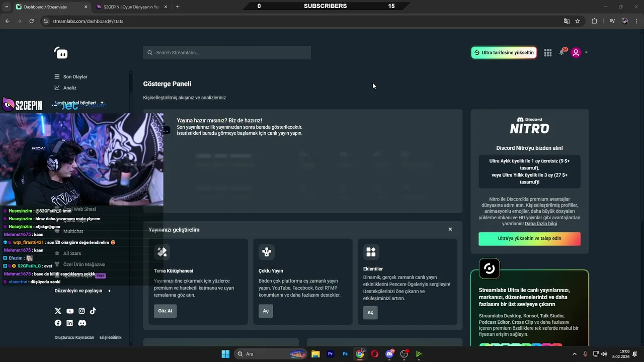
Task: Click Ultra'ya yükseltin ve talep edin
Action: pos(529,238)
